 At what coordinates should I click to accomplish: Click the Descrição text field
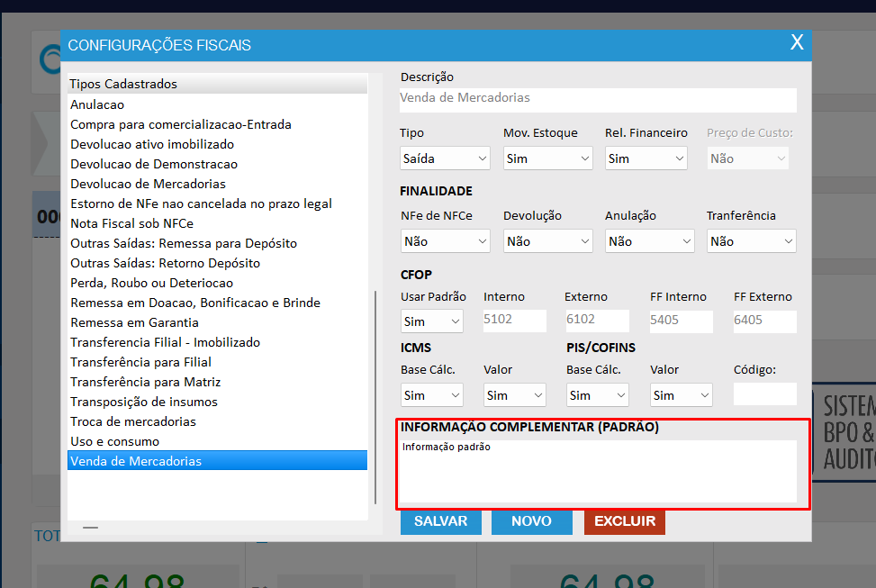coord(598,98)
